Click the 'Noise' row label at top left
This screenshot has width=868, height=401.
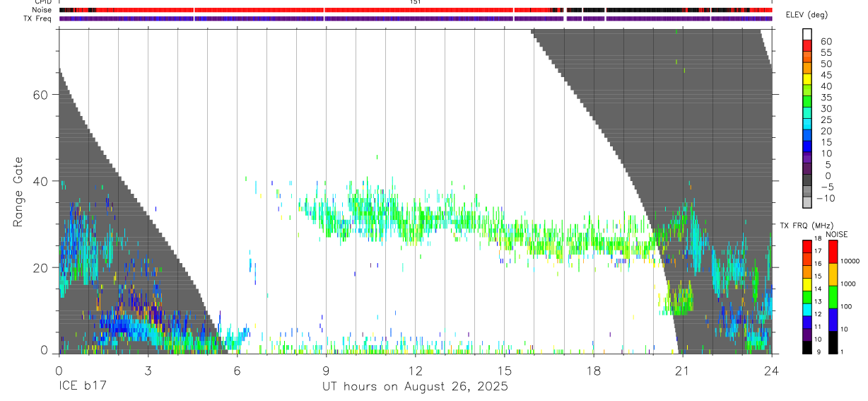[x=42, y=10]
